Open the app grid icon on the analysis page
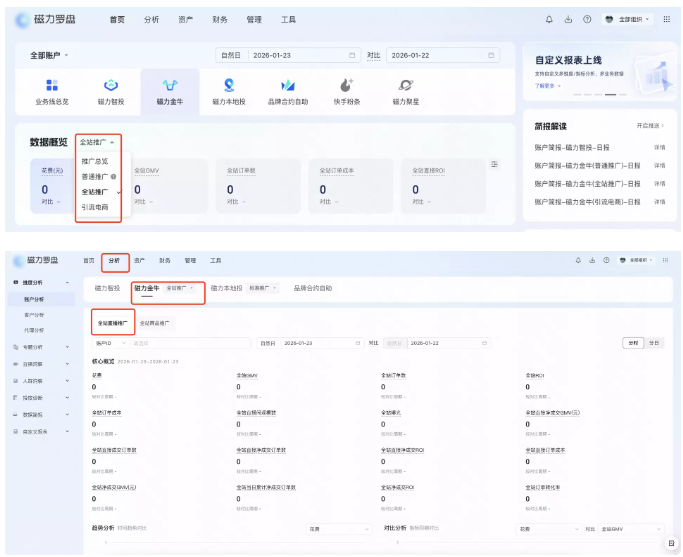This screenshot has width=683, height=557. click(x=665, y=260)
